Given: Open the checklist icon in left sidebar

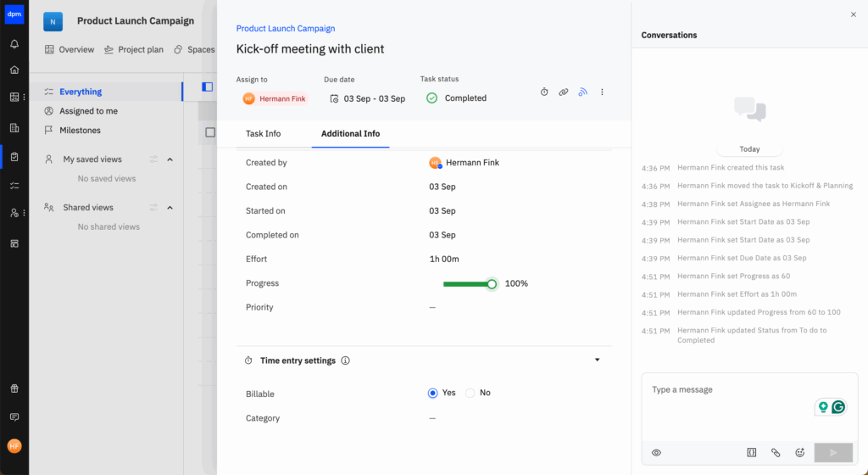Looking at the screenshot, I should coord(14,186).
